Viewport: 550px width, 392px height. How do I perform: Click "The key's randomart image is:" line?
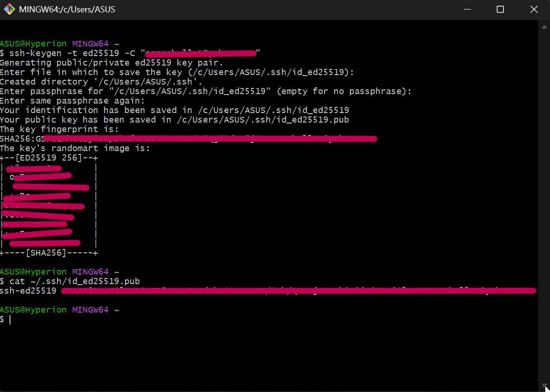pyautogui.click(x=75, y=148)
